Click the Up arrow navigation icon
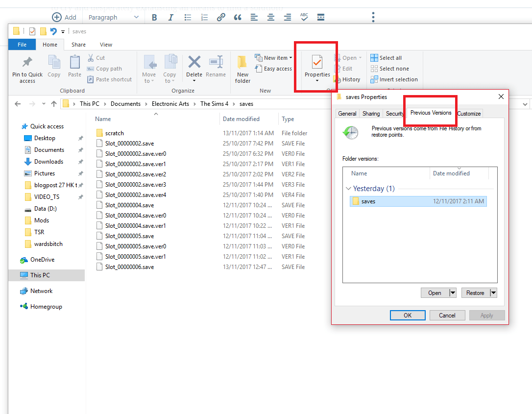The image size is (532, 414). click(x=54, y=104)
